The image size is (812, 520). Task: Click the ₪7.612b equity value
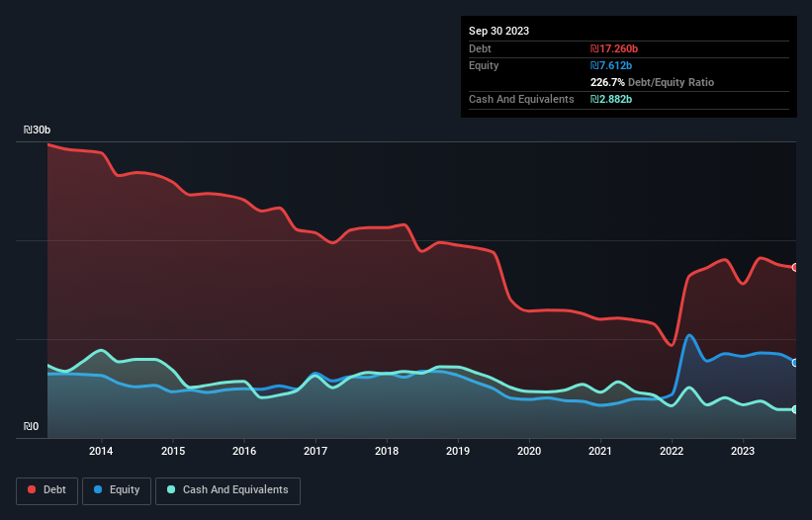coord(611,65)
